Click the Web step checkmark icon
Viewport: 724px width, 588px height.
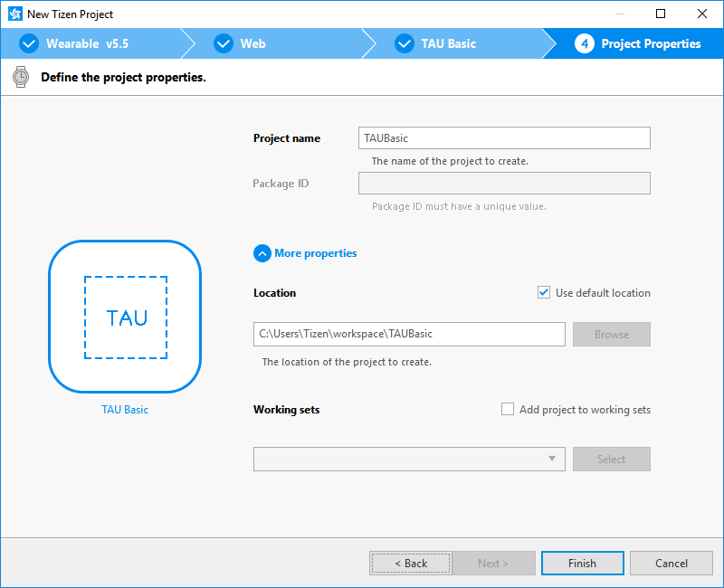click(x=223, y=43)
